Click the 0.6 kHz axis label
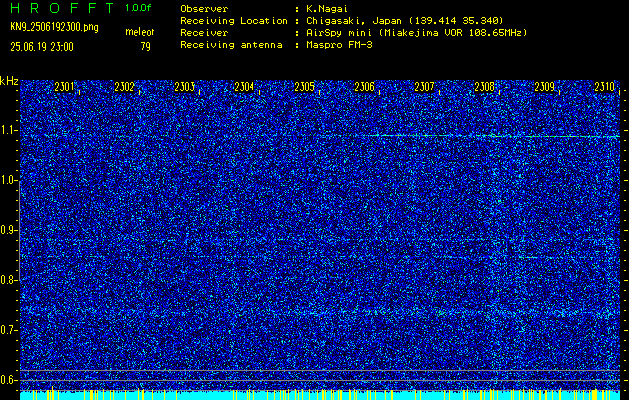The image size is (629, 400). (x=8, y=380)
